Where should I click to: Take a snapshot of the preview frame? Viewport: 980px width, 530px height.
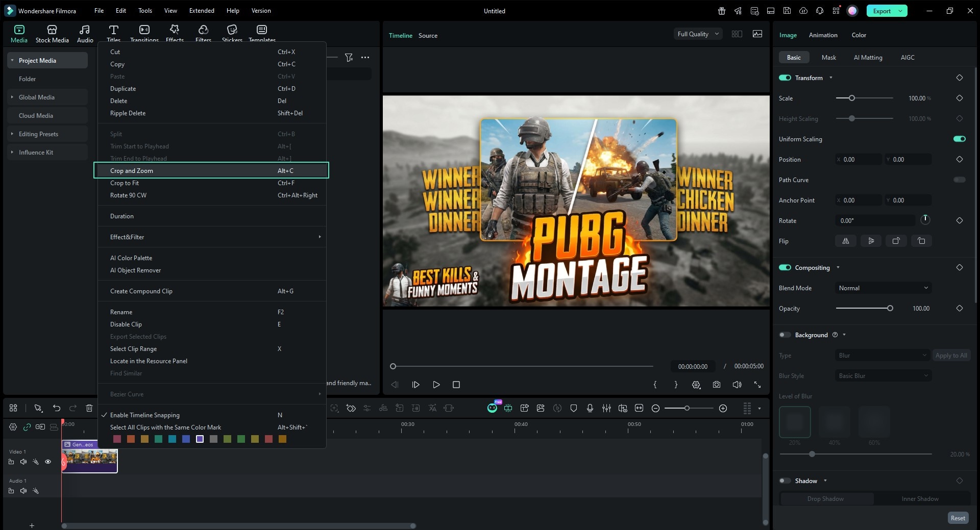pos(716,385)
